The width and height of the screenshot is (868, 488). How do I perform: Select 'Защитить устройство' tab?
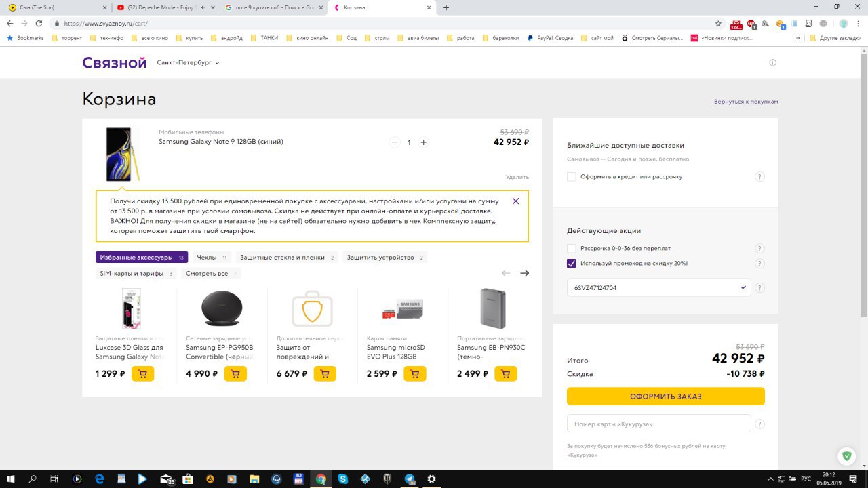pyautogui.click(x=385, y=258)
